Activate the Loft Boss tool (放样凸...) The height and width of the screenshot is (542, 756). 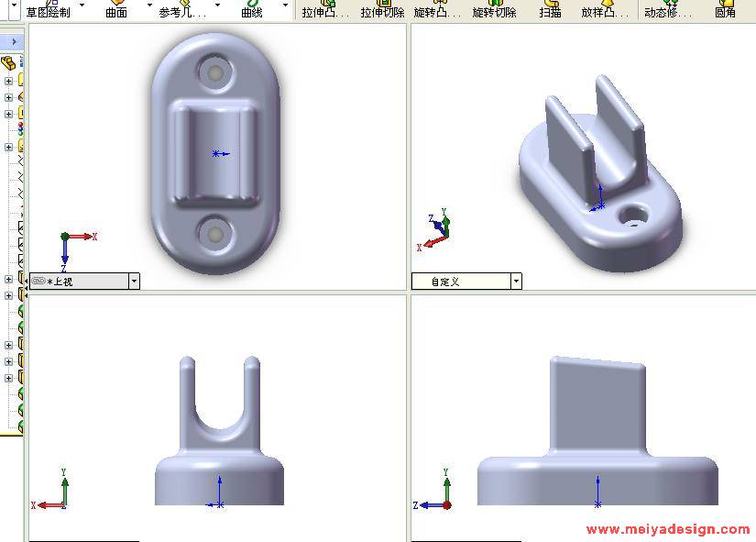coord(606,10)
